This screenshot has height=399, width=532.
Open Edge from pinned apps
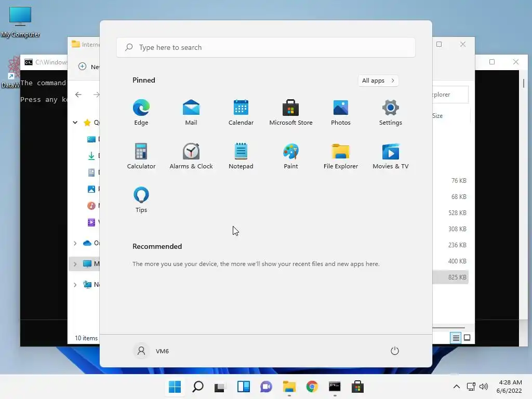coord(141,112)
